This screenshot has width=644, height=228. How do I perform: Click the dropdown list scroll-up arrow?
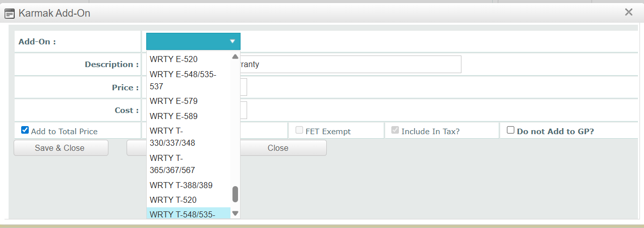coord(235,56)
